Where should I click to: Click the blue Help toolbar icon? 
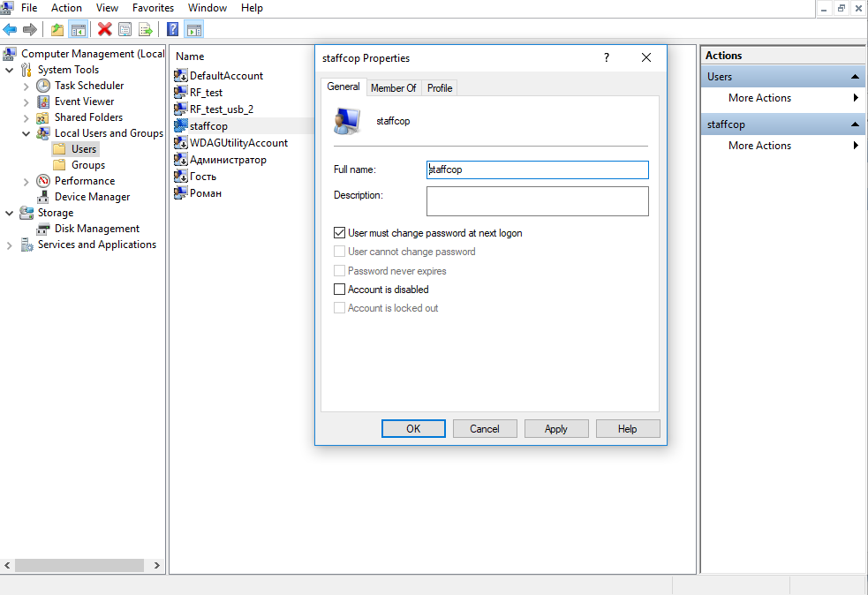pos(173,29)
